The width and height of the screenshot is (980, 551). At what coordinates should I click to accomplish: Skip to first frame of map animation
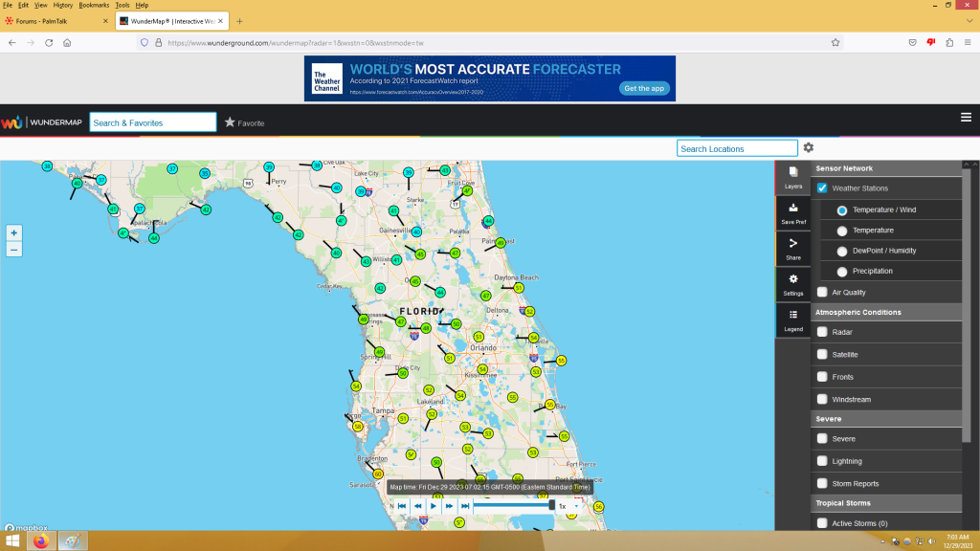(x=402, y=506)
